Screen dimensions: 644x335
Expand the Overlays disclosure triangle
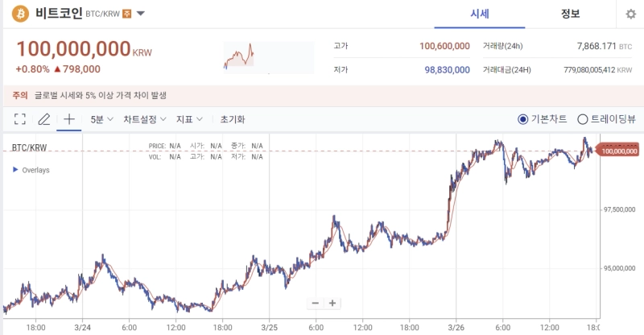click(x=14, y=170)
